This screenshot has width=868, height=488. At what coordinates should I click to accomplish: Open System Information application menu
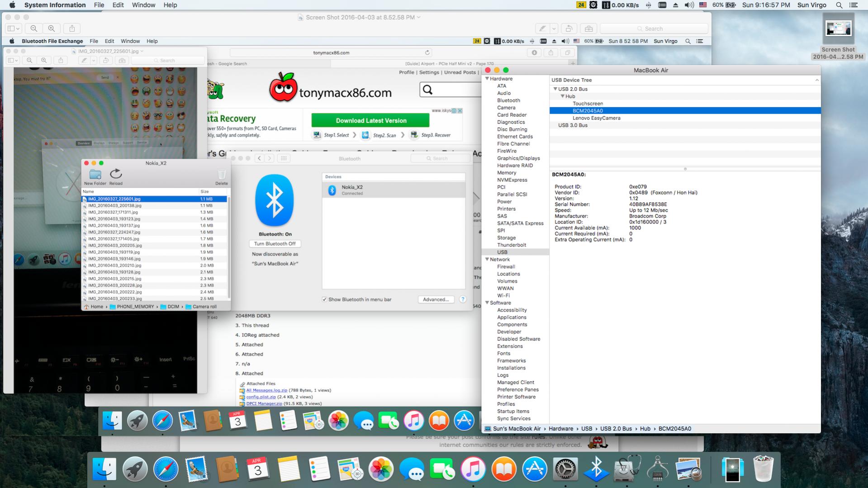point(55,5)
